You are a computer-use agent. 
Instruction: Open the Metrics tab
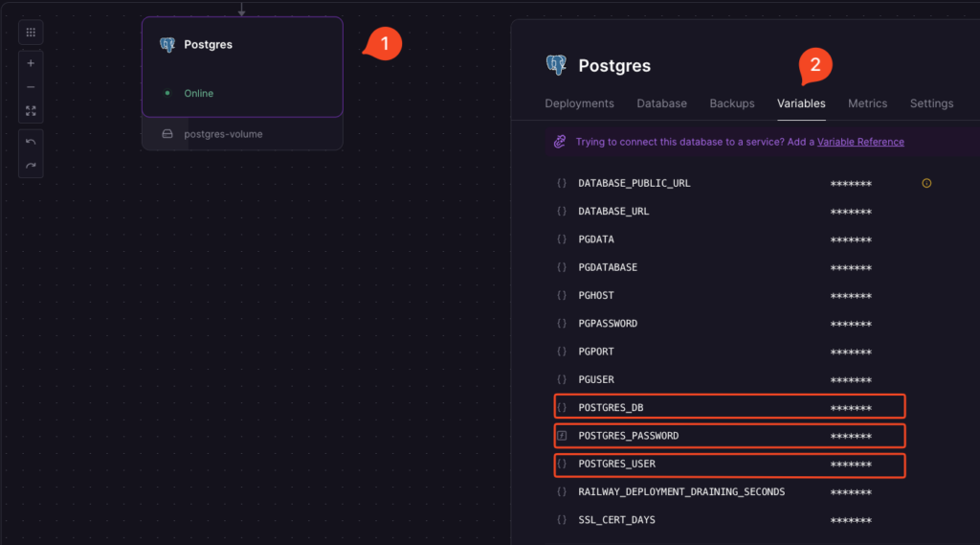point(867,103)
